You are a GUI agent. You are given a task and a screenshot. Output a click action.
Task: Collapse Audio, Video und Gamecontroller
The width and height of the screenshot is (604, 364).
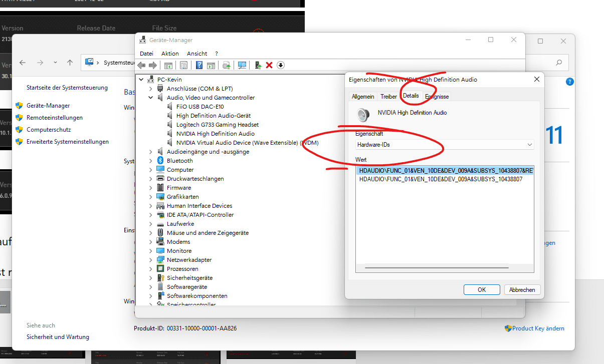click(x=151, y=98)
